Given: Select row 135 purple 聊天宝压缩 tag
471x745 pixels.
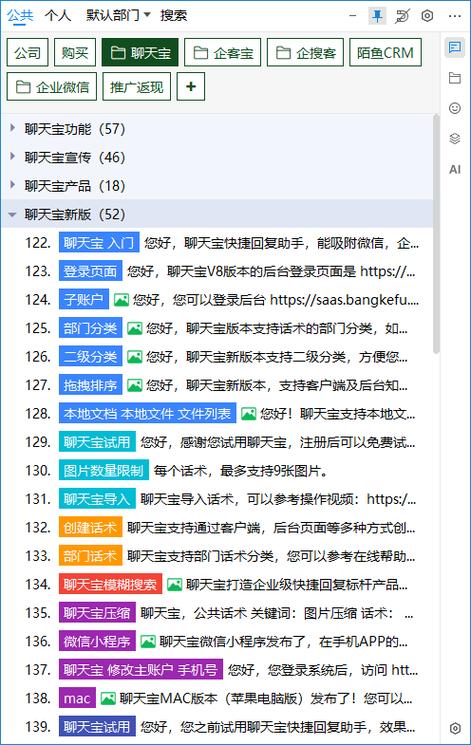Looking at the screenshot, I should click(x=97, y=613).
